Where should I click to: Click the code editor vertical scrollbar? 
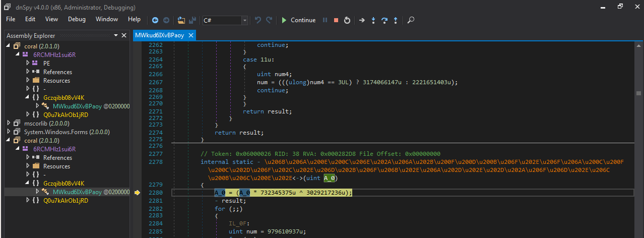639,93
